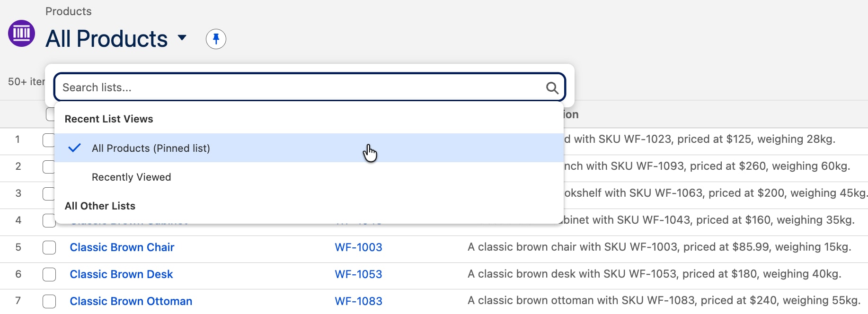The height and width of the screenshot is (314, 868).
Task: Open the Classic Brown Ottoman product link
Action: 131,301
